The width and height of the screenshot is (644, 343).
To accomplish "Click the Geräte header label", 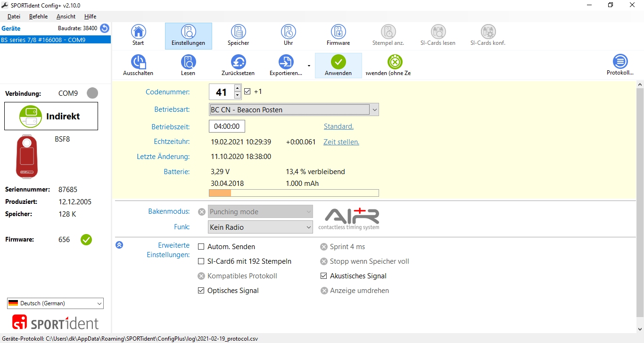I will tap(11, 28).
